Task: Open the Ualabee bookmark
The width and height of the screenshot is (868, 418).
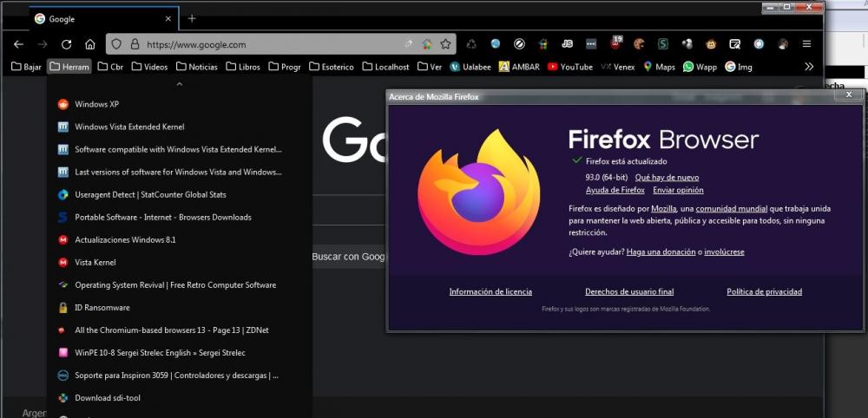Action: [470, 67]
